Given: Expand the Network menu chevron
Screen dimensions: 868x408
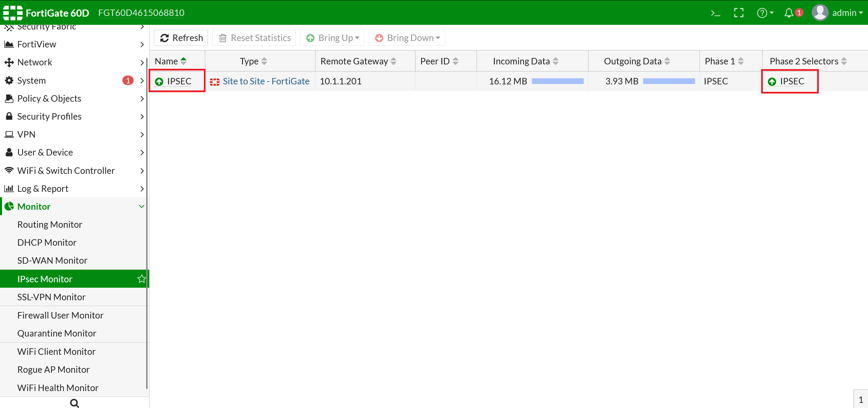Looking at the screenshot, I should point(142,62).
